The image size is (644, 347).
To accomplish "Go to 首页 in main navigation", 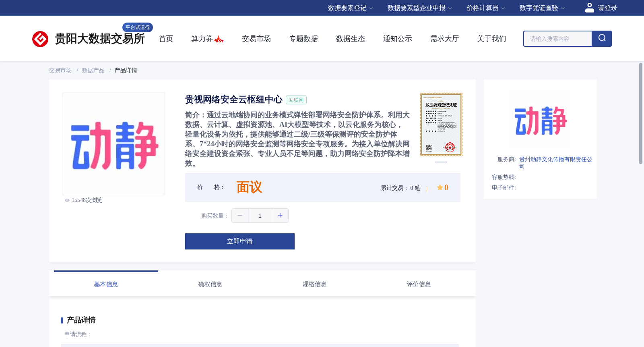I will [166, 39].
